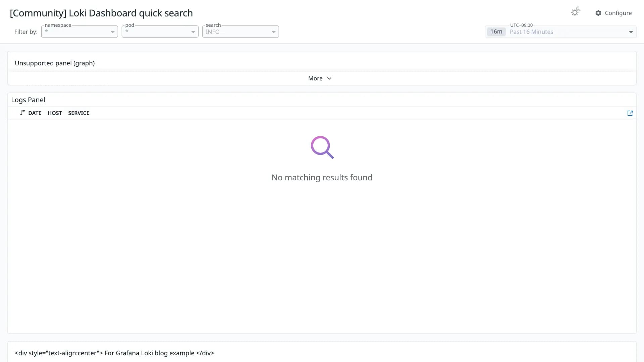The width and height of the screenshot is (644, 362).
Task: Click the Logs Panel title
Action: 28,100
